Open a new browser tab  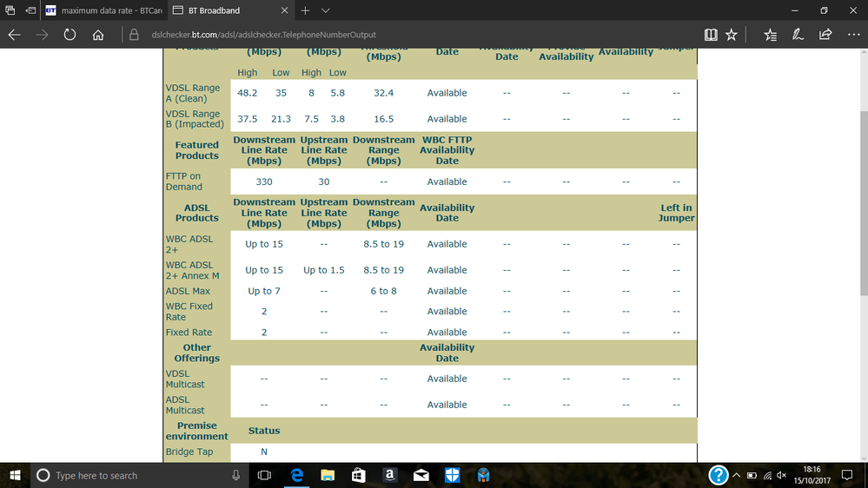(305, 10)
